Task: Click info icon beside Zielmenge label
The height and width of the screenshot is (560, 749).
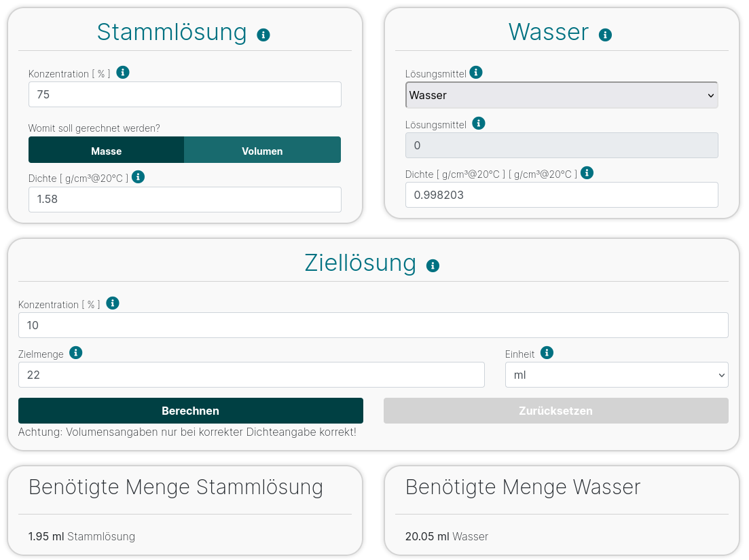Action: (x=76, y=353)
